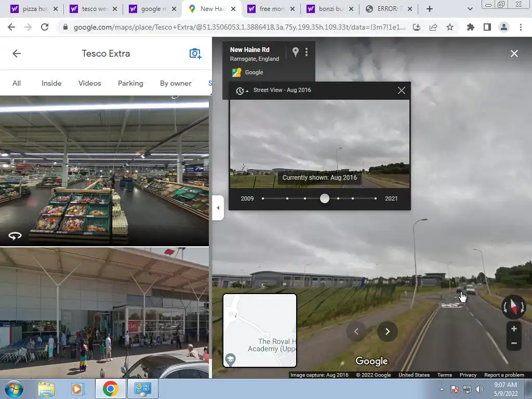Click the add photo camera icon
The image size is (532, 399).
(x=195, y=54)
